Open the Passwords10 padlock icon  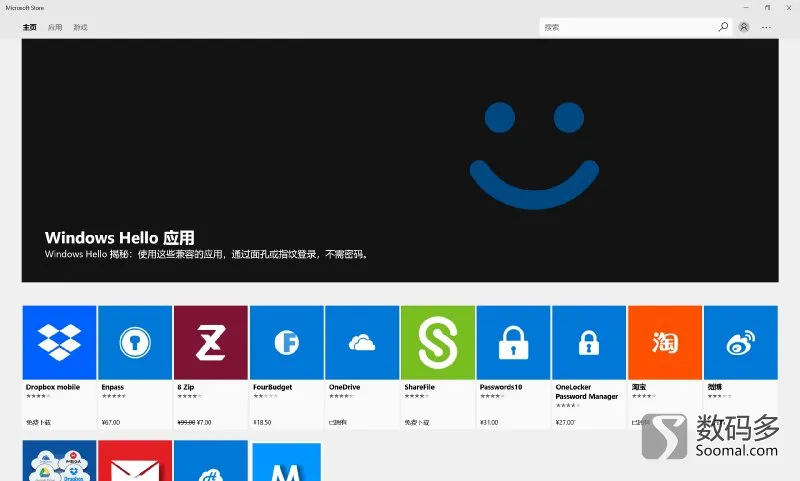[513, 342]
